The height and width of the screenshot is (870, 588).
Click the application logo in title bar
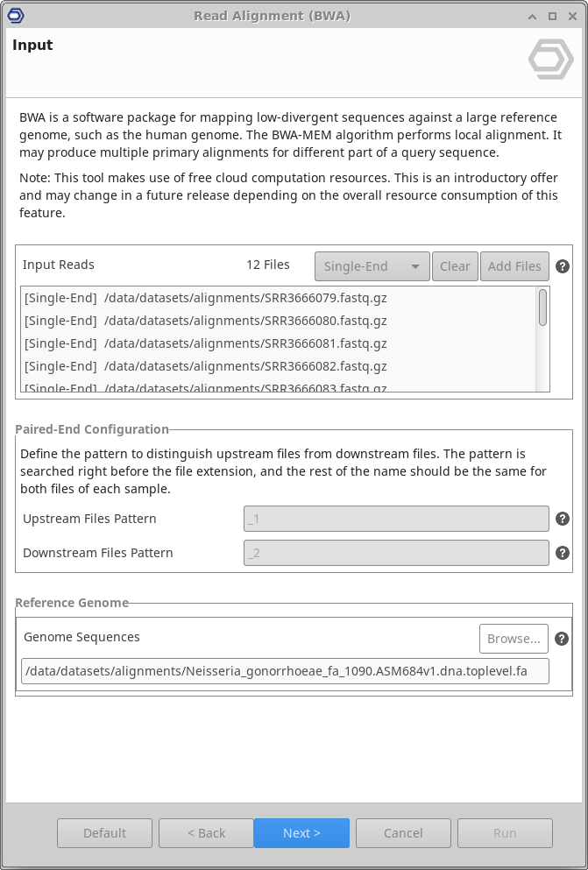16,16
